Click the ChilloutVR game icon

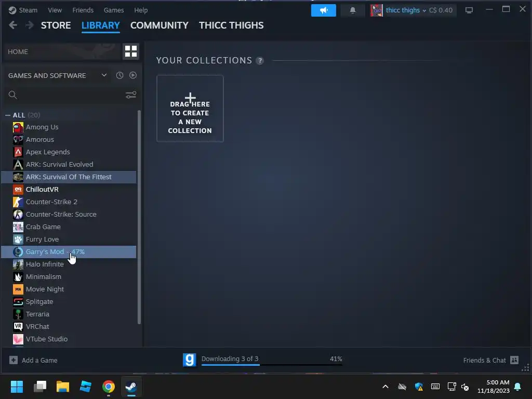coord(18,189)
